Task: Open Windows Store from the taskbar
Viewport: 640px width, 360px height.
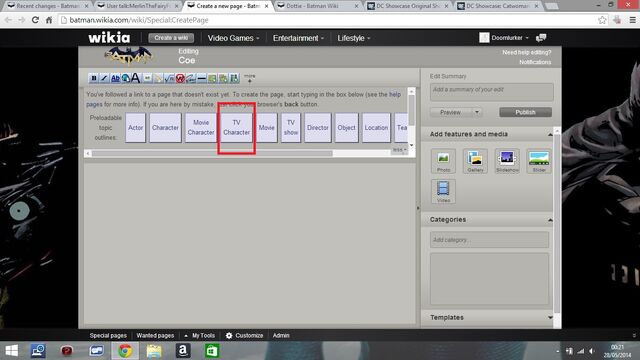Action: tap(212, 351)
